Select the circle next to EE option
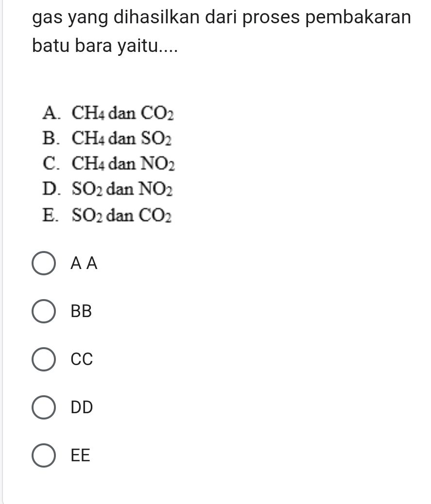This screenshot has width=431, height=504. 43,455
